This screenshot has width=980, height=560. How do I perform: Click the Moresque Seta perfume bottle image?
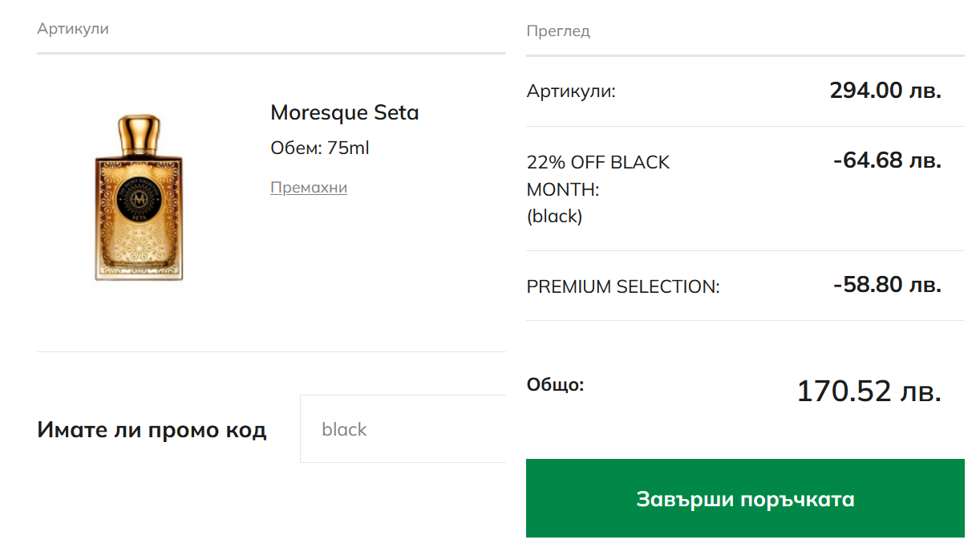pyautogui.click(x=140, y=199)
